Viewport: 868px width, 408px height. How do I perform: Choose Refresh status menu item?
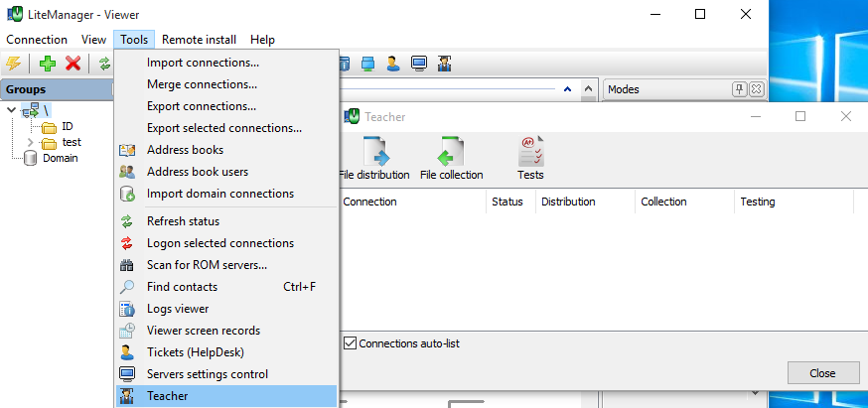[226, 221]
